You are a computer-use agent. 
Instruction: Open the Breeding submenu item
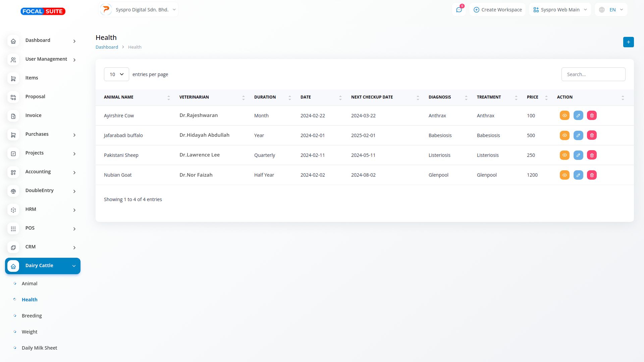(x=32, y=316)
